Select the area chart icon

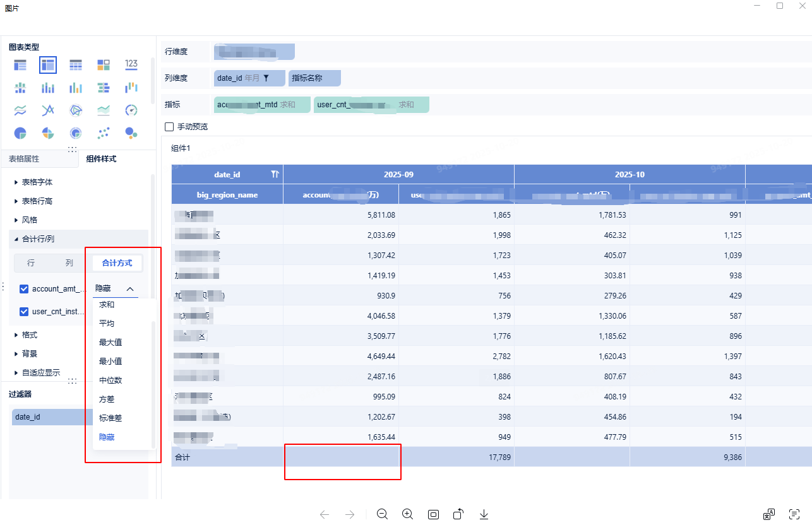104,110
